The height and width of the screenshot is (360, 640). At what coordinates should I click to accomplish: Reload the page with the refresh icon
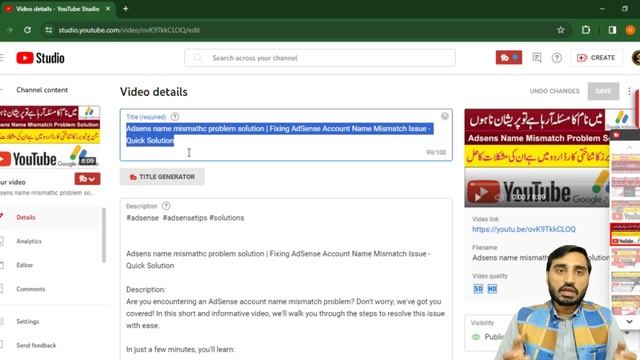point(27,30)
